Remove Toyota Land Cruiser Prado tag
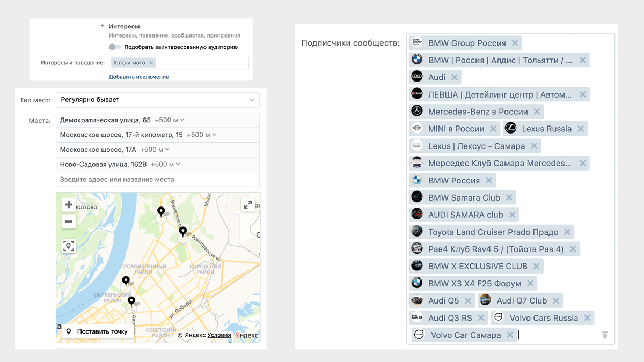The width and height of the screenshot is (644, 362). coord(567,232)
